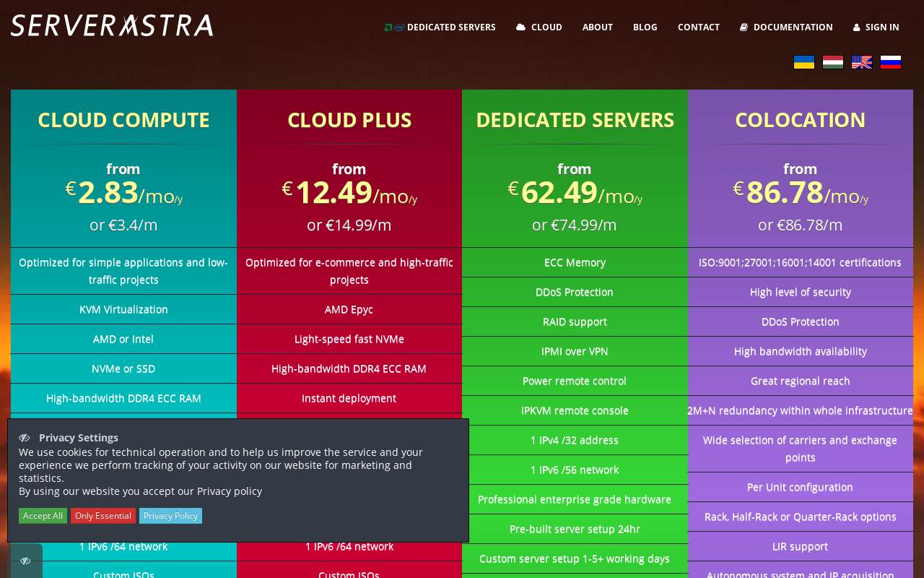Image resolution: width=924 pixels, height=578 pixels.
Task: Open the floating privacy eye widget
Action: (x=25, y=561)
